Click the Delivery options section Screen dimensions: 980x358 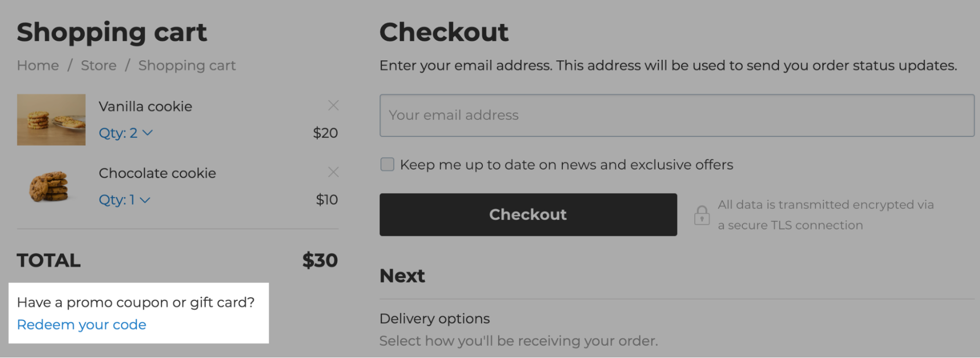[x=434, y=318]
